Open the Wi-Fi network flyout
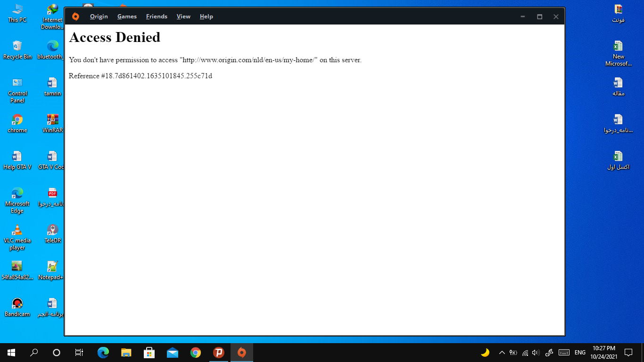The width and height of the screenshot is (644, 362). (525, 353)
